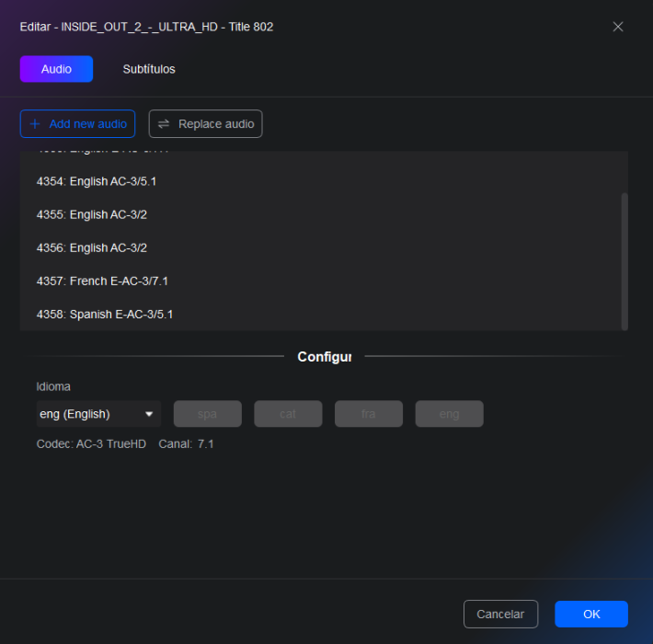Choose the eng language shortcut button
The height and width of the screenshot is (644, 653).
pyautogui.click(x=449, y=414)
